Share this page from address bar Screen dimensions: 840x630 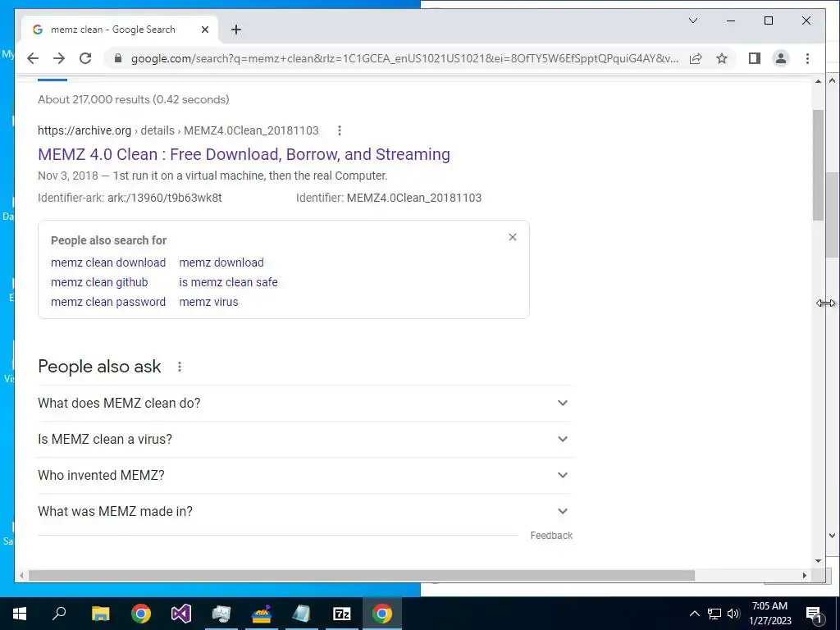(x=696, y=58)
